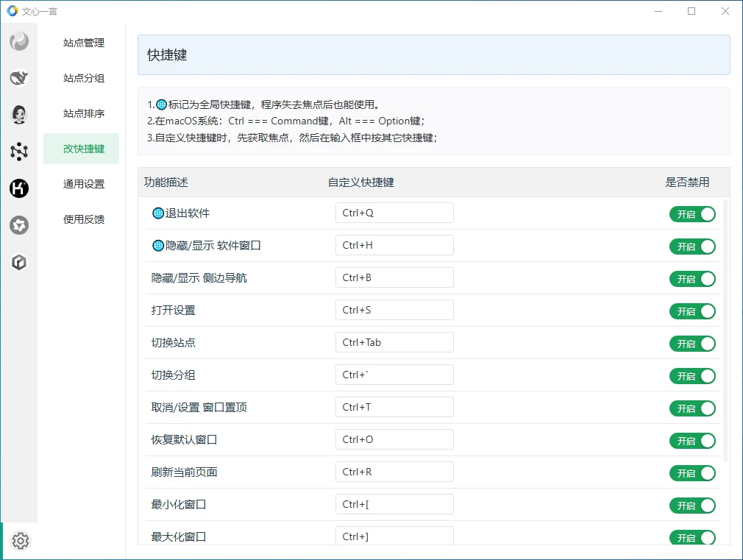
Task: Go to the 通用设置 menu item
Action: (84, 184)
